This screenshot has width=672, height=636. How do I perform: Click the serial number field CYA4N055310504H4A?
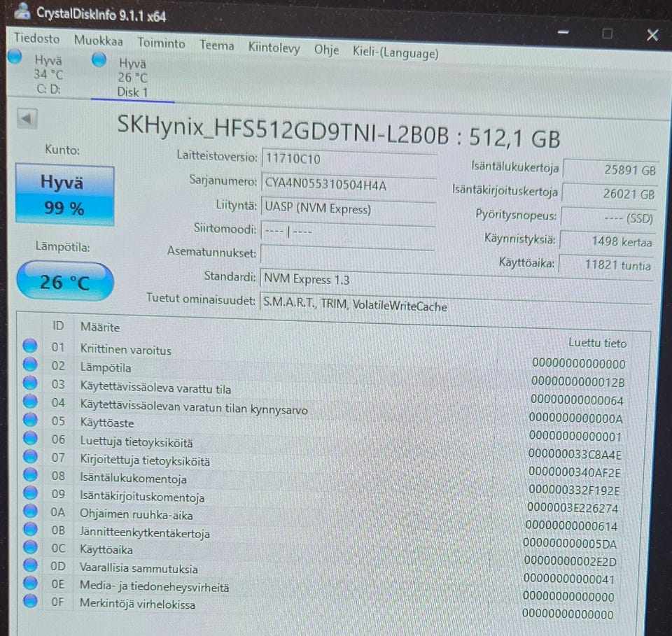(x=349, y=185)
